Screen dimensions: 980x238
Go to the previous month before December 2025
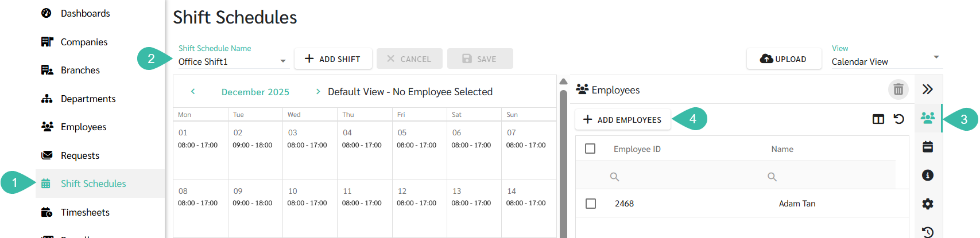click(x=193, y=92)
